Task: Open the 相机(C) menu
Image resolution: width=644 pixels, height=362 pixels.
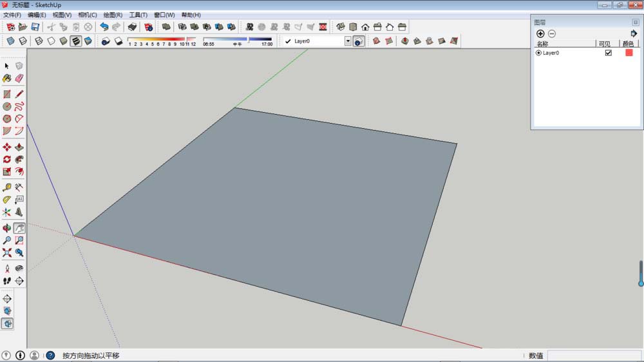Action: tap(87, 15)
